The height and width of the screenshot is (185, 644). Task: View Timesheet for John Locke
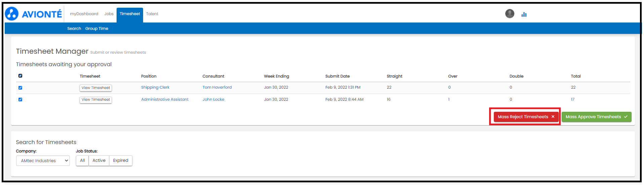tap(96, 100)
